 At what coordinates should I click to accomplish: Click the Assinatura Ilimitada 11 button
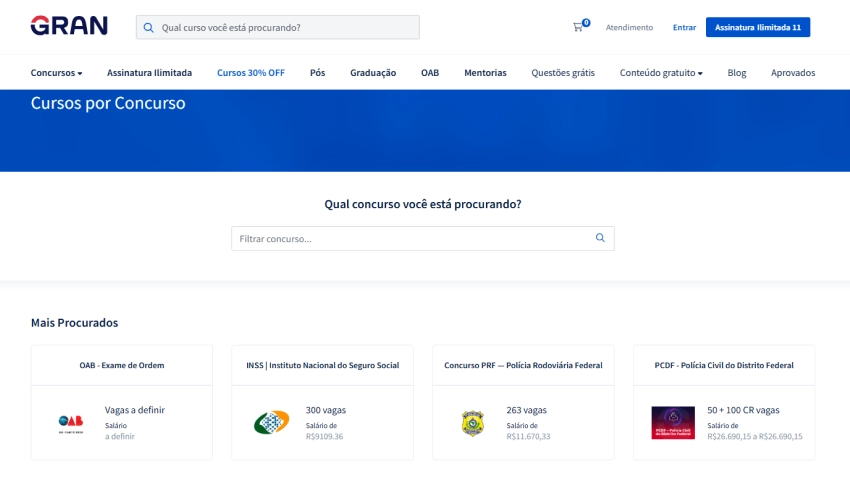point(757,27)
